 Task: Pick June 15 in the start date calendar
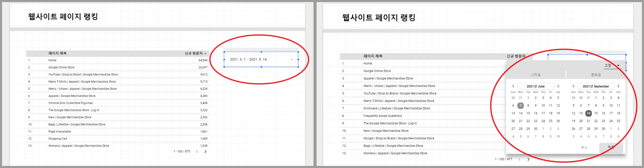tap(528, 113)
